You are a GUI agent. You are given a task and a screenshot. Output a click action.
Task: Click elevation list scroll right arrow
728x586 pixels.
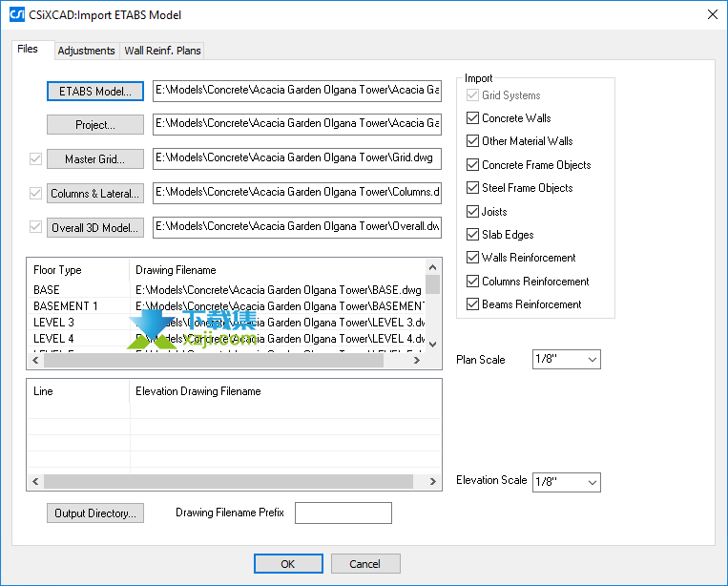pyautogui.click(x=433, y=482)
